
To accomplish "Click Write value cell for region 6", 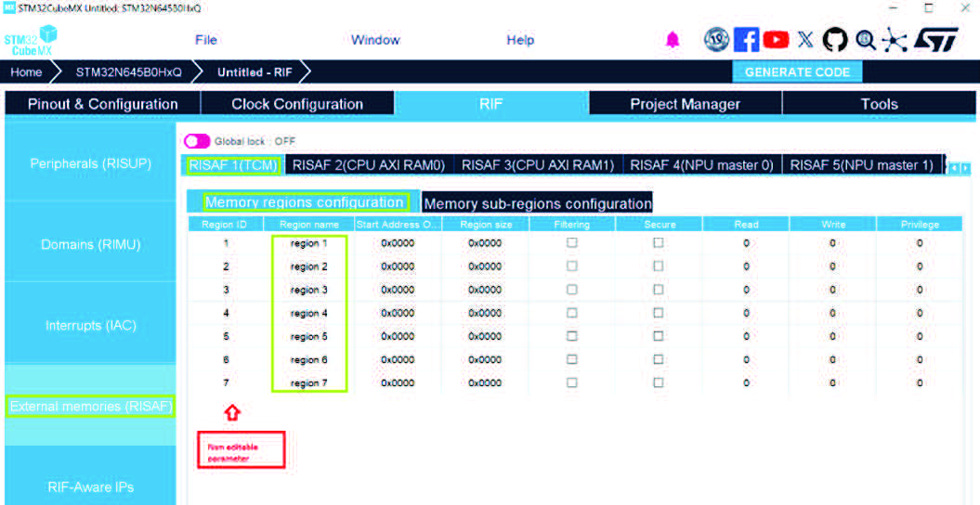I will (x=832, y=359).
